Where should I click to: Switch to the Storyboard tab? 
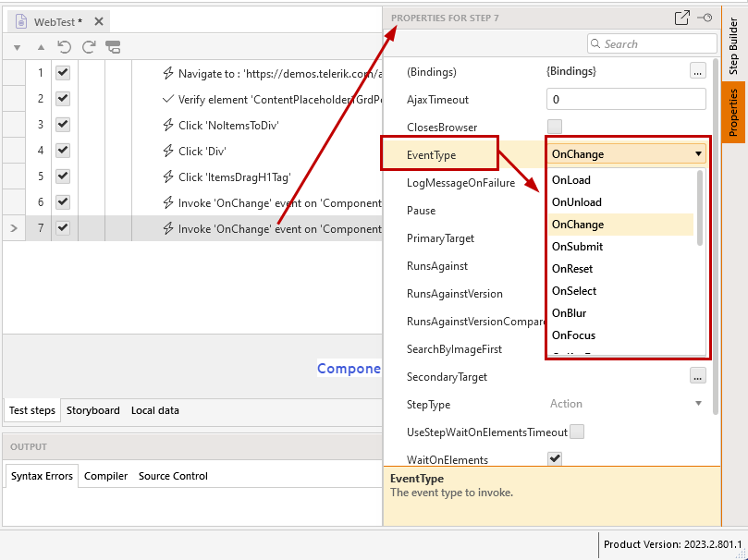(92, 410)
